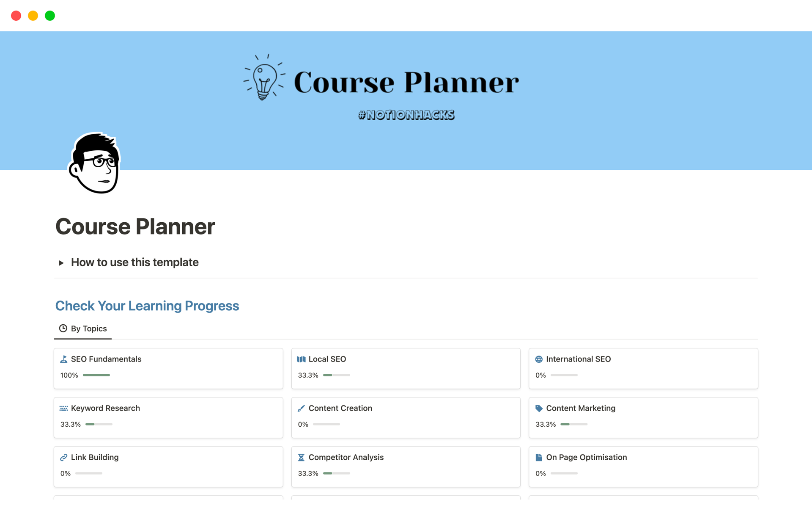The width and height of the screenshot is (812, 508).
Task: Click the Content Creation brush icon
Action: click(301, 409)
